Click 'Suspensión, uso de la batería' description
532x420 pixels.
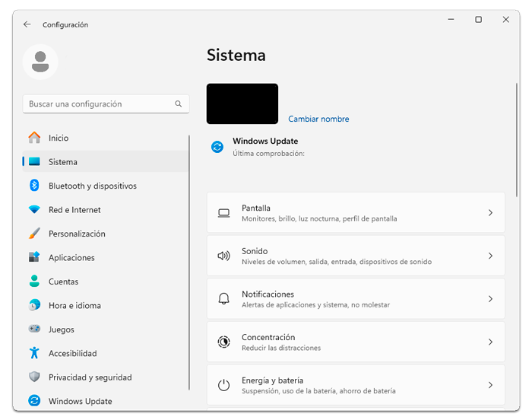point(318,391)
